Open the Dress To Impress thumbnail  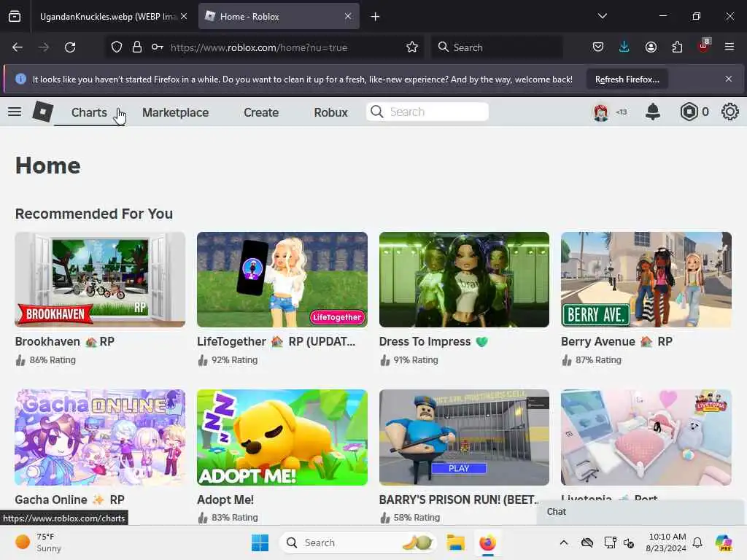coord(464,279)
